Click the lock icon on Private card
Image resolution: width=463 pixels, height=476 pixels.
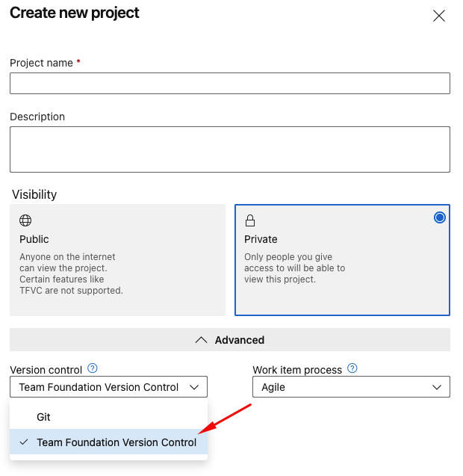coord(250,220)
